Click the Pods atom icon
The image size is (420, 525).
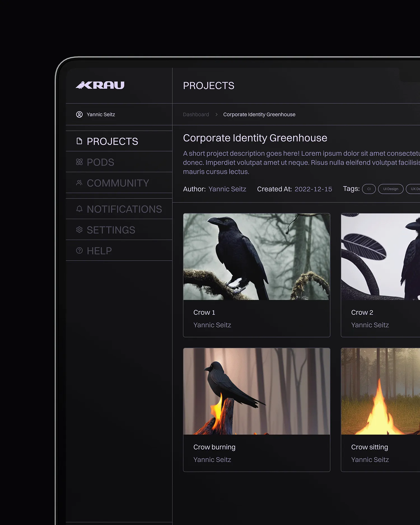coord(79,162)
